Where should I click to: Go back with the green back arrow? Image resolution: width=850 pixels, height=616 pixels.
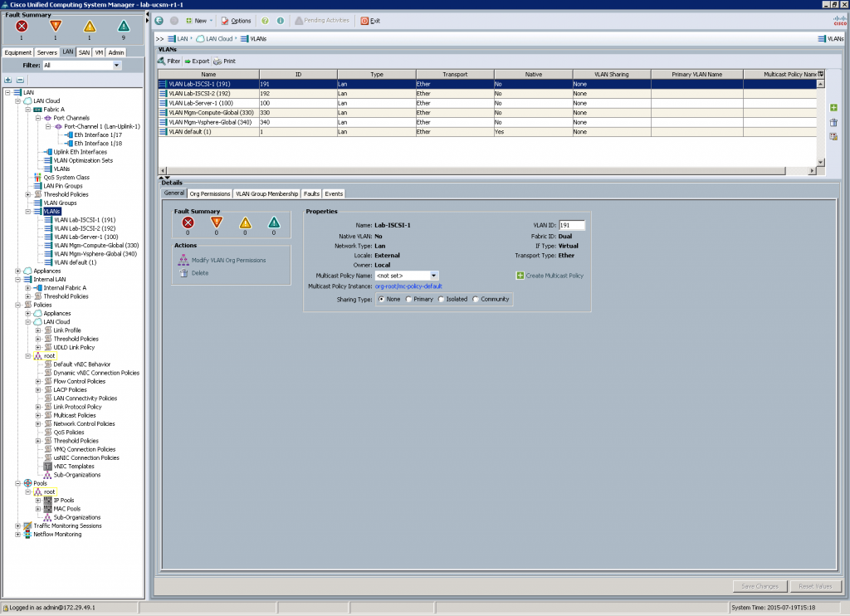[x=159, y=21]
